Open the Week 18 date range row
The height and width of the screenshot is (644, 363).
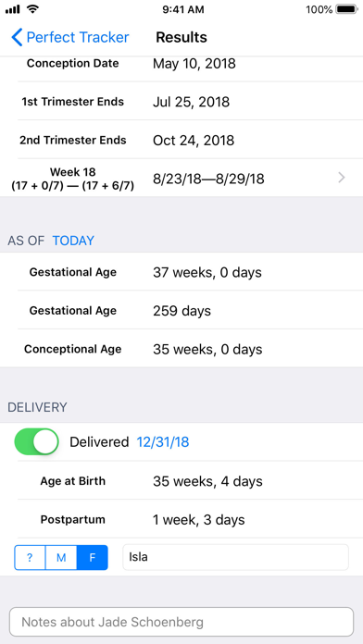pyautogui.click(x=181, y=178)
